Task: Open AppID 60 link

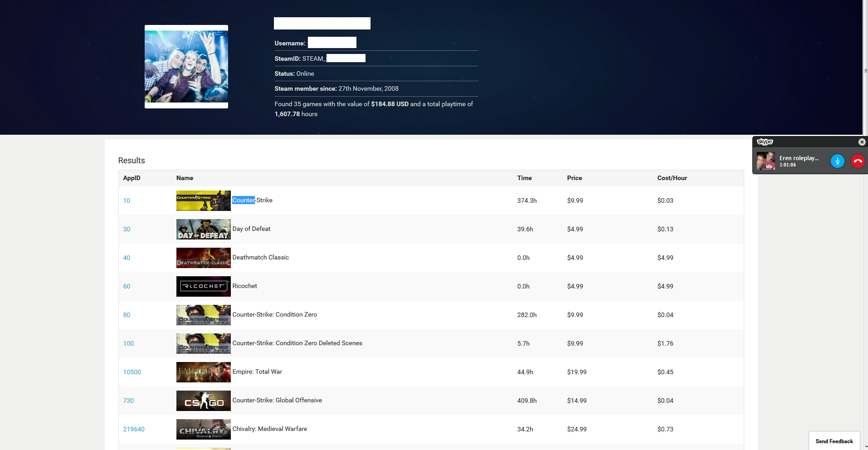Action: tap(127, 286)
